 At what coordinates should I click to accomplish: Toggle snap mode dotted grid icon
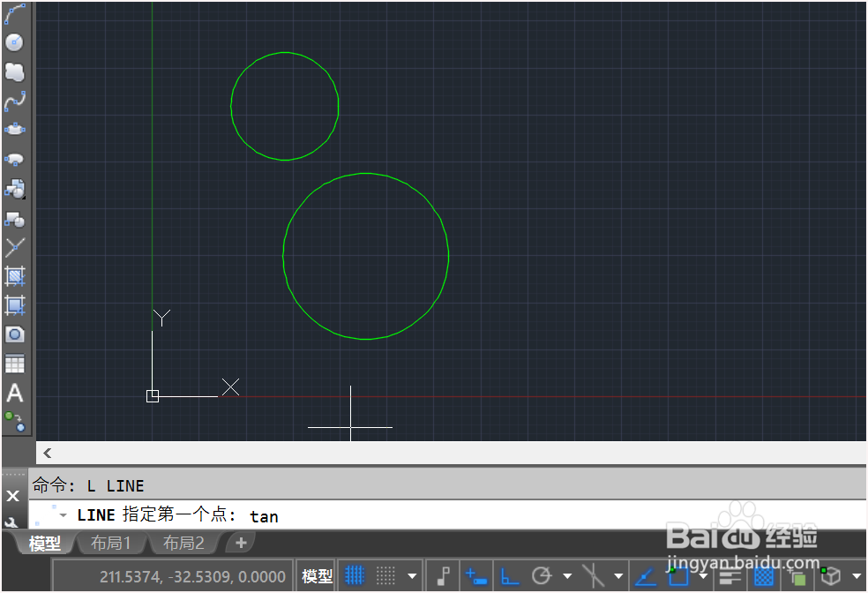click(x=385, y=576)
